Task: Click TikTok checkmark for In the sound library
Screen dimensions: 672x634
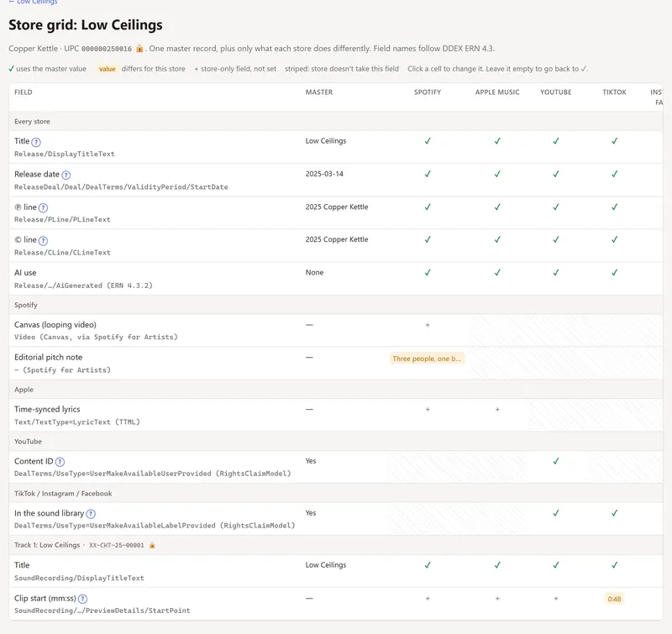Action: (x=614, y=513)
